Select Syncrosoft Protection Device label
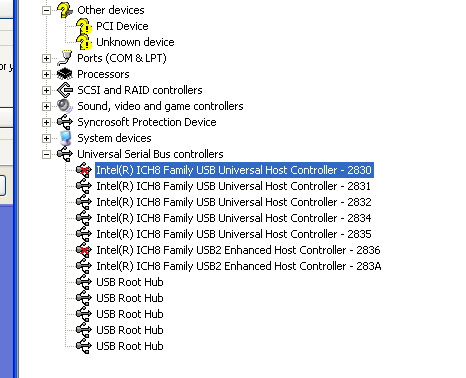 [x=147, y=122]
